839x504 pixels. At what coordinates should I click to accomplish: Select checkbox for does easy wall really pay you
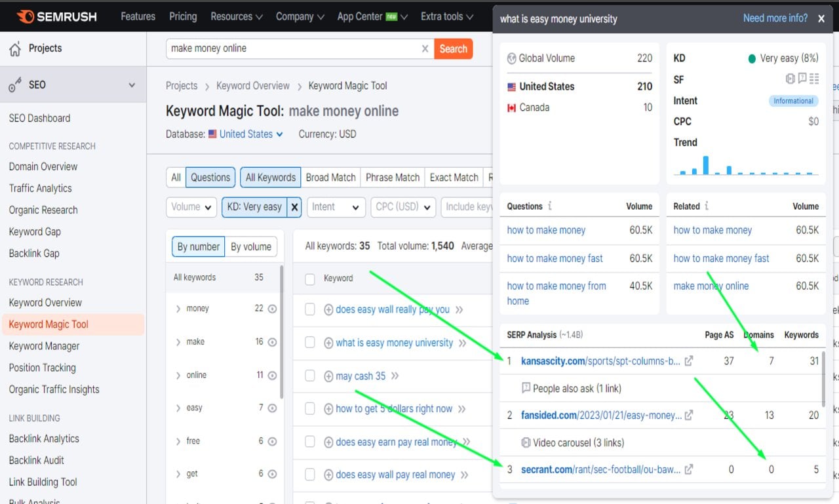pyautogui.click(x=309, y=309)
